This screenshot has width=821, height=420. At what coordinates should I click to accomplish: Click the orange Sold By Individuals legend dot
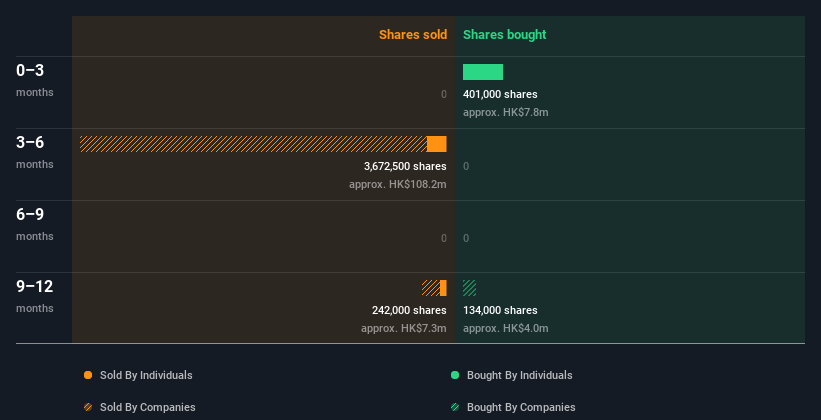tap(88, 375)
